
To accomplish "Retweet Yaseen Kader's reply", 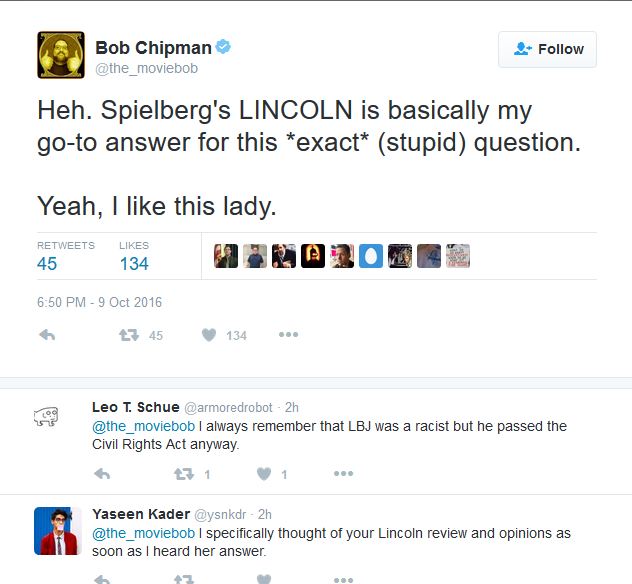I will click(184, 579).
